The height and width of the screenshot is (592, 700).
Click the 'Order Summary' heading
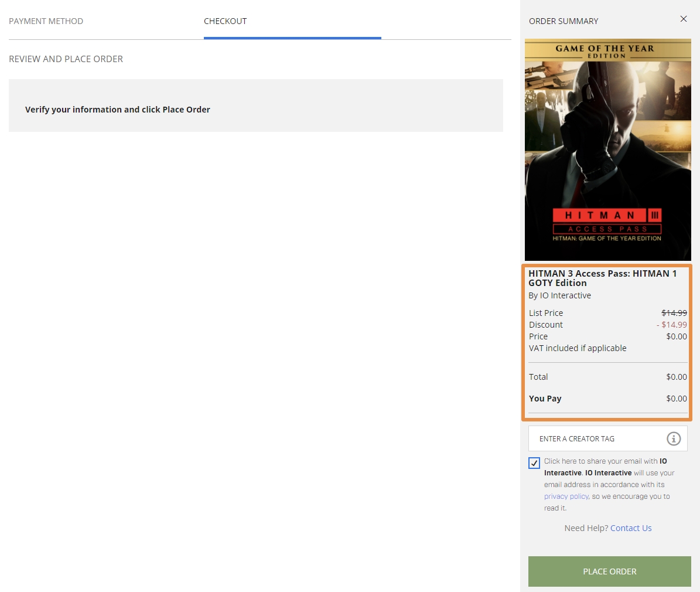(564, 21)
